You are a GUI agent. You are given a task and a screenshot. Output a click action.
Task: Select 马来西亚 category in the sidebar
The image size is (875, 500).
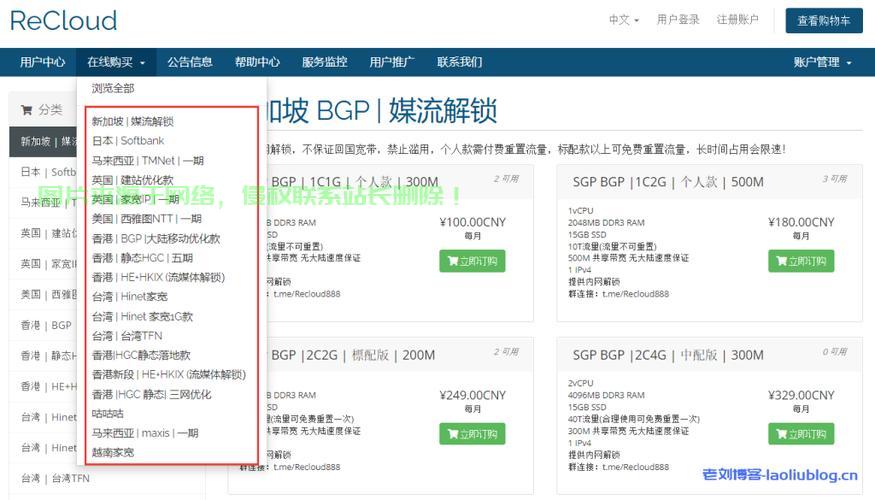[x=44, y=203]
